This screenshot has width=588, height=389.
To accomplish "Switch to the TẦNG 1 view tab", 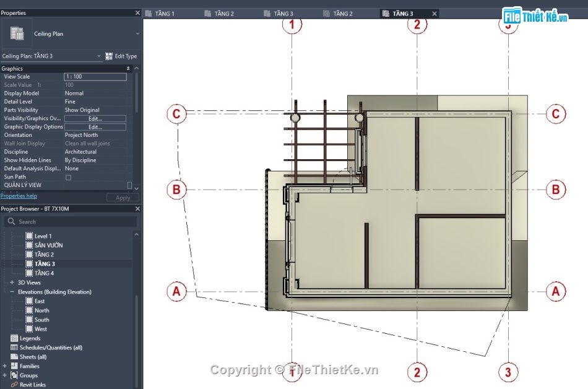I will coord(166,12).
